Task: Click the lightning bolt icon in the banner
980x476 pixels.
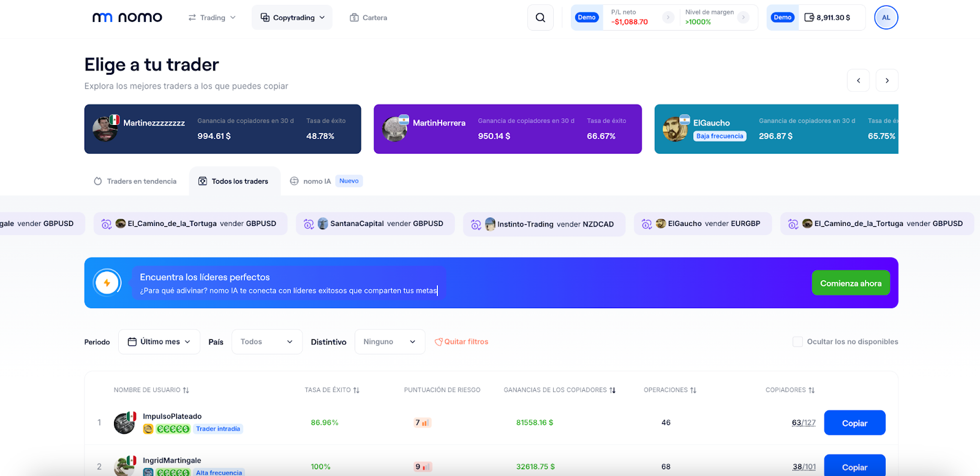Action: click(x=107, y=283)
